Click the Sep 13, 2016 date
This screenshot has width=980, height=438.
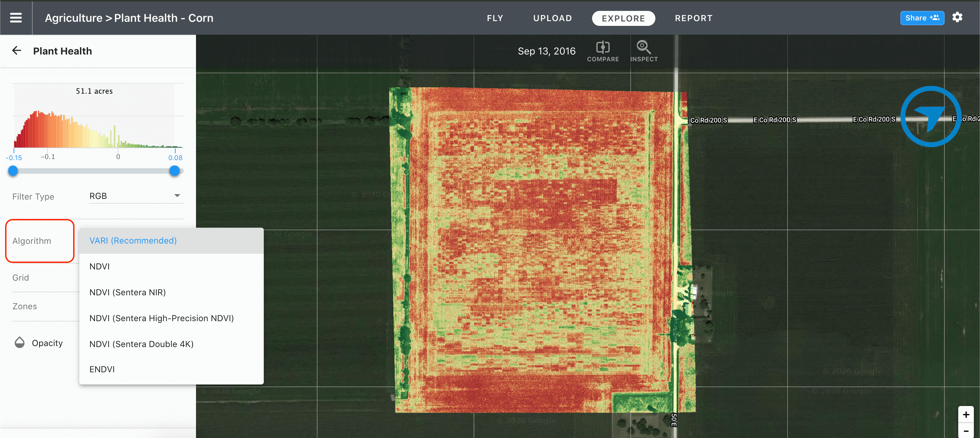coord(546,51)
